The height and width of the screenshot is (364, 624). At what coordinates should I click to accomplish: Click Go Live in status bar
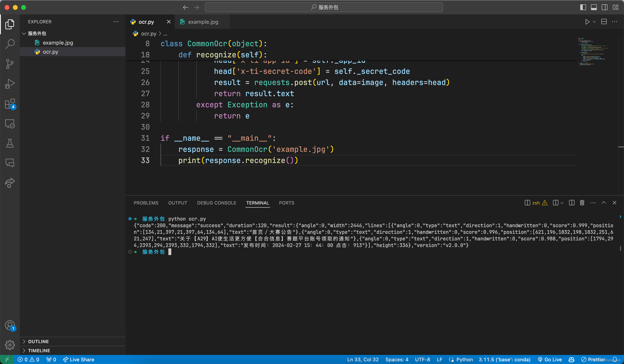tap(550, 359)
